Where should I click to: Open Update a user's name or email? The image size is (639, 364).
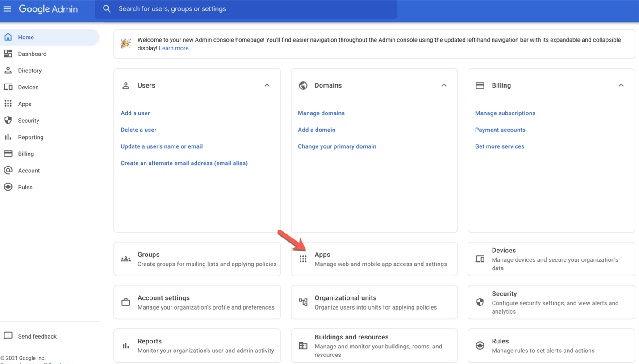162,146
